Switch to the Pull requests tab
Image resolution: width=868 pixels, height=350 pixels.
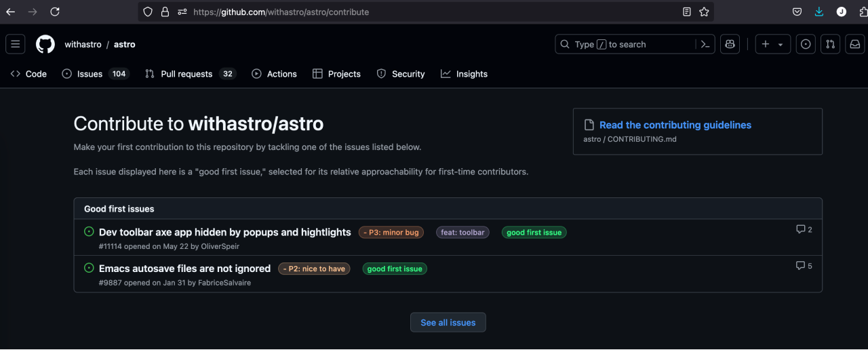(x=186, y=74)
